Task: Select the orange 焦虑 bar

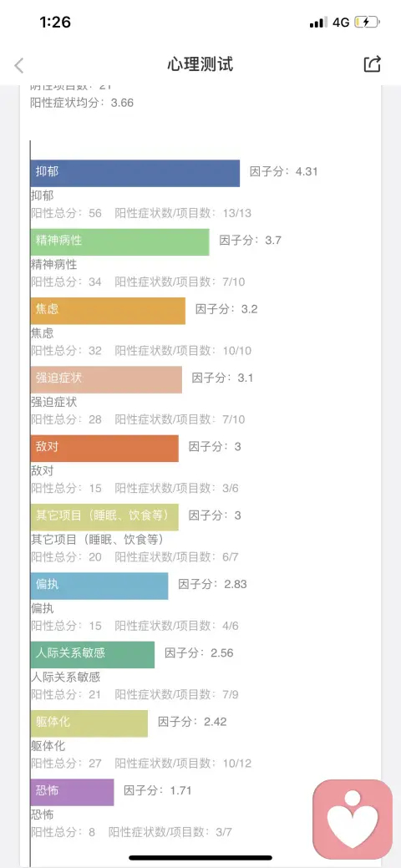Action: tap(108, 311)
